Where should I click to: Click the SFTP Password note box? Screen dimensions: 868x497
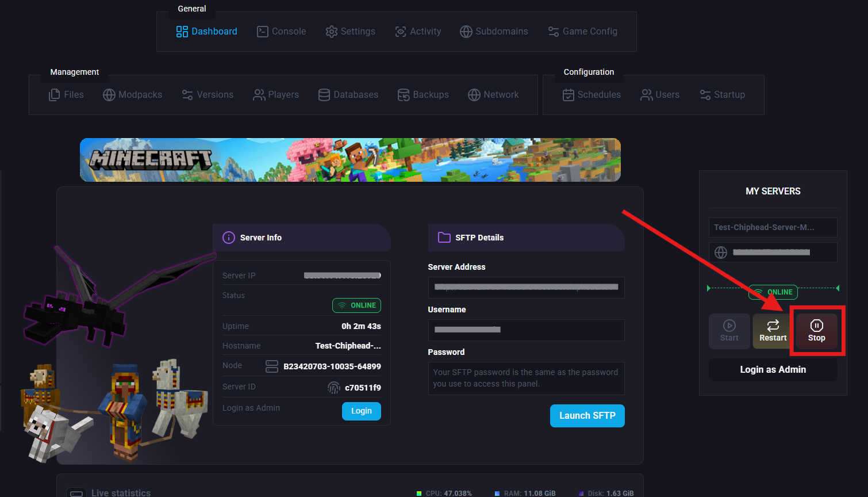tap(527, 379)
